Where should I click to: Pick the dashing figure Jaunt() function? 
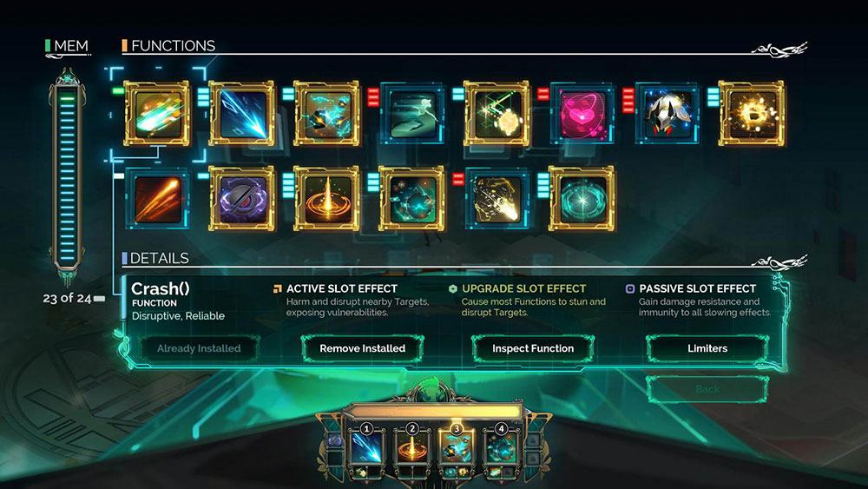411,114
